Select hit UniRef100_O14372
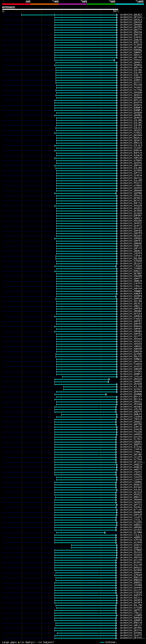This screenshot has width=146, height=644. [131, 635]
